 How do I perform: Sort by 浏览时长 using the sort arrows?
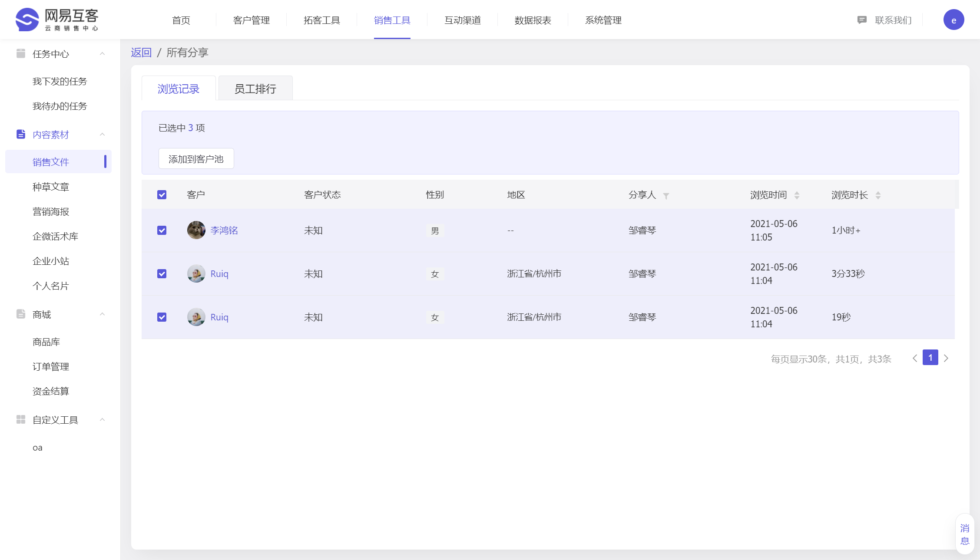pos(878,195)
